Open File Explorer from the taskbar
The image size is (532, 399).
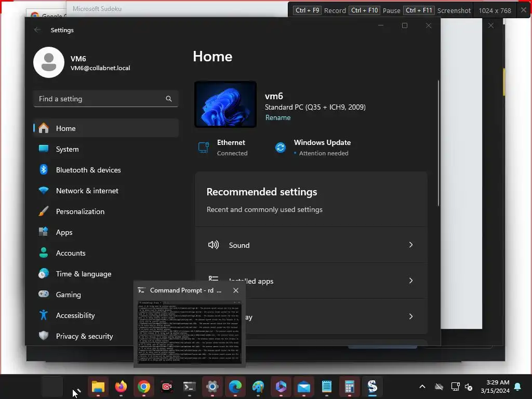(98, 387)
